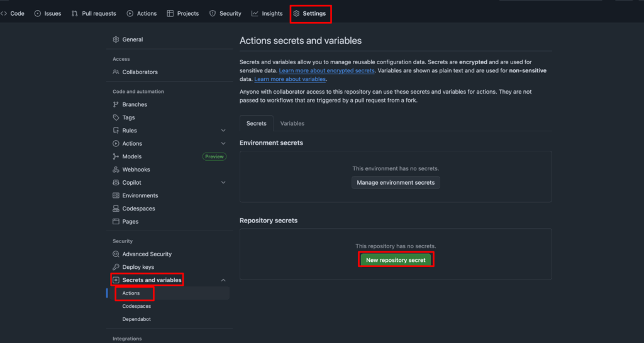Click the Collaborators people icon

point(116,72)
